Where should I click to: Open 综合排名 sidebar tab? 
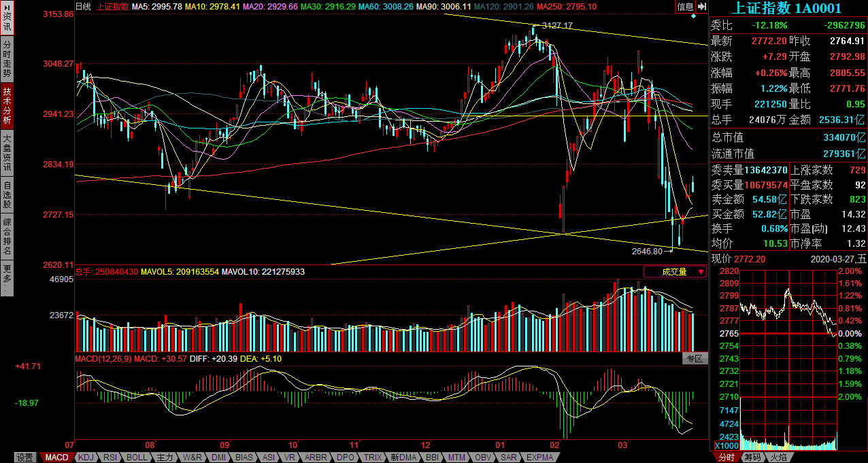[x=7, y=236]
